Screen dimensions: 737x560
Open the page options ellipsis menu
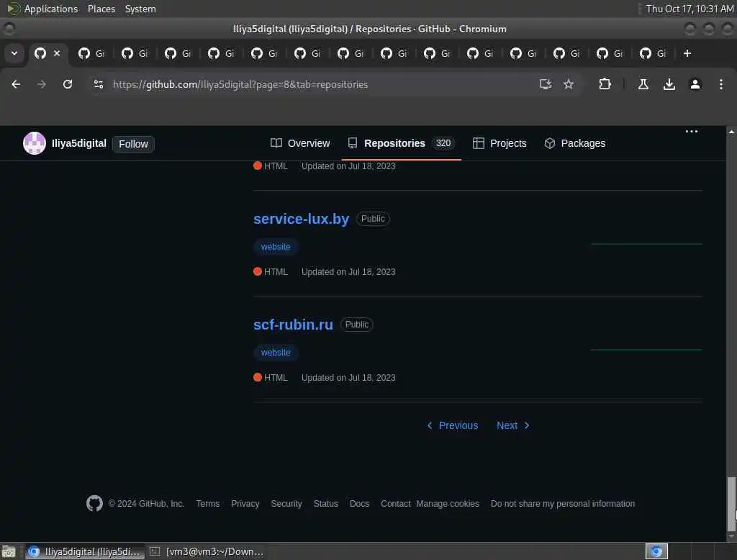coord(692,131)
